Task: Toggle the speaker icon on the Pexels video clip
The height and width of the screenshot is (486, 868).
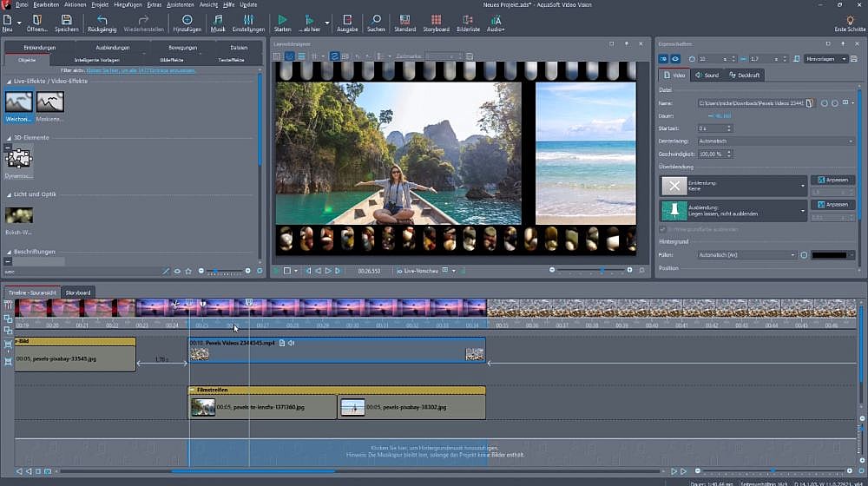Action: [x=291, y=343]
